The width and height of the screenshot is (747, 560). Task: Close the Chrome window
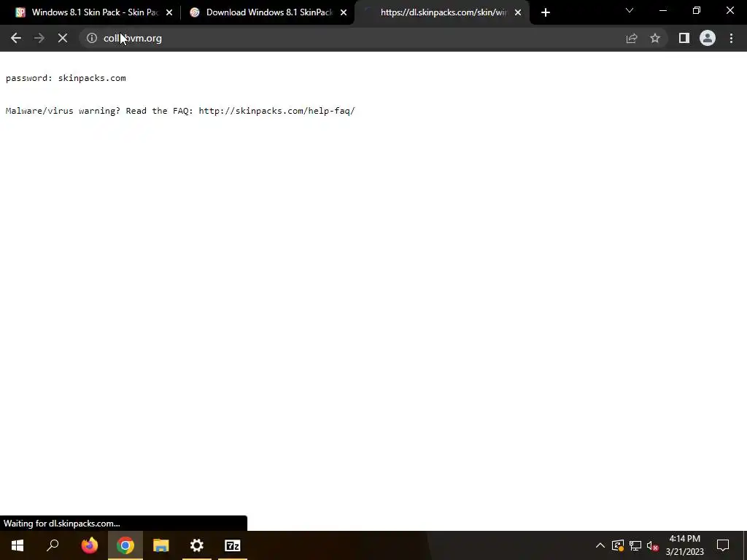[729, 10]
